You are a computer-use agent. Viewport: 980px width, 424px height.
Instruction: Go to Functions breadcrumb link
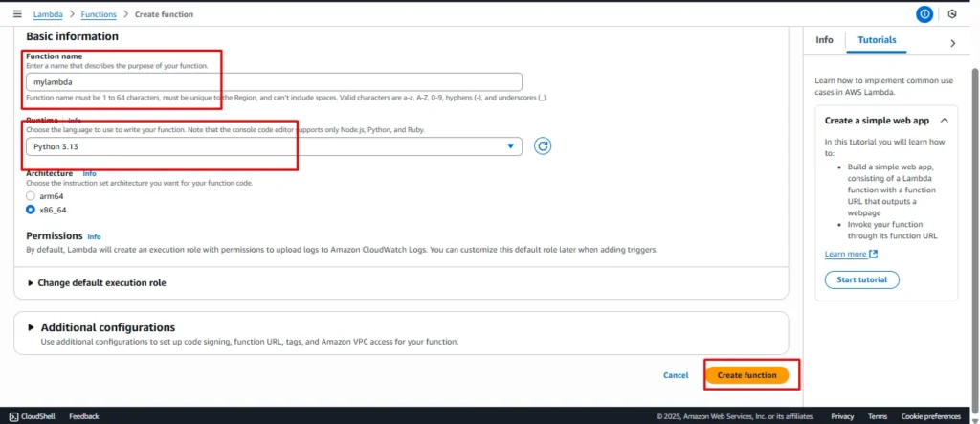(x=99, y=14)
